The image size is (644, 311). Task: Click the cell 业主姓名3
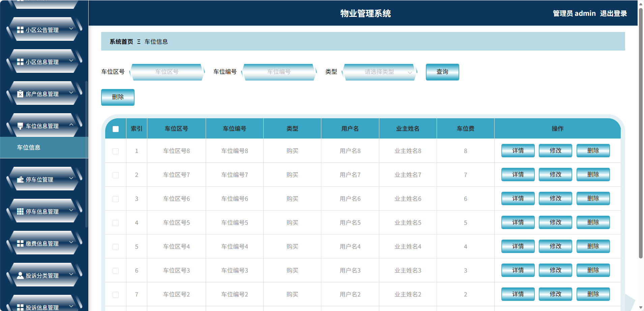408,271
